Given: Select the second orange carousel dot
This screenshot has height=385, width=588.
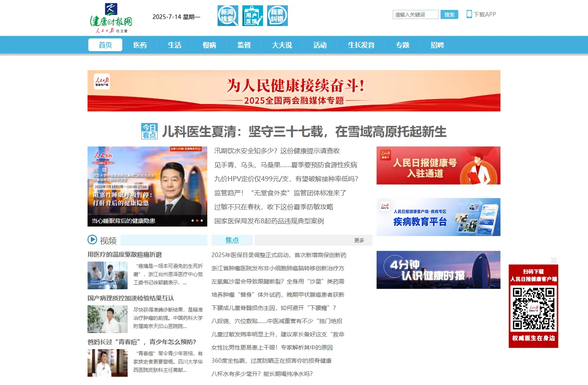Looking at the screenshot, I should click(x=197, y=220).
